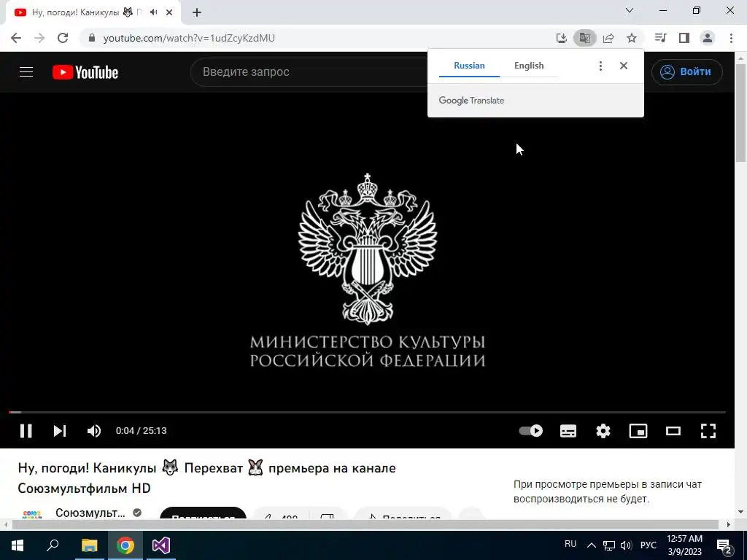Go back to previous page
This screenshot has width=747, height=560.
[x=16, y=38]
